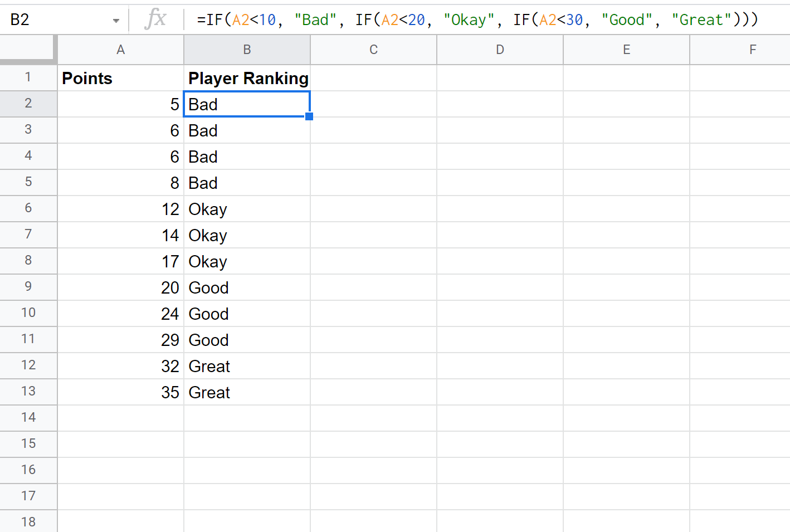Image resolution: width=790 pixels, height=532 pixels.
Task: Select the Bad cell in row 4
Action: pos(247,157)
